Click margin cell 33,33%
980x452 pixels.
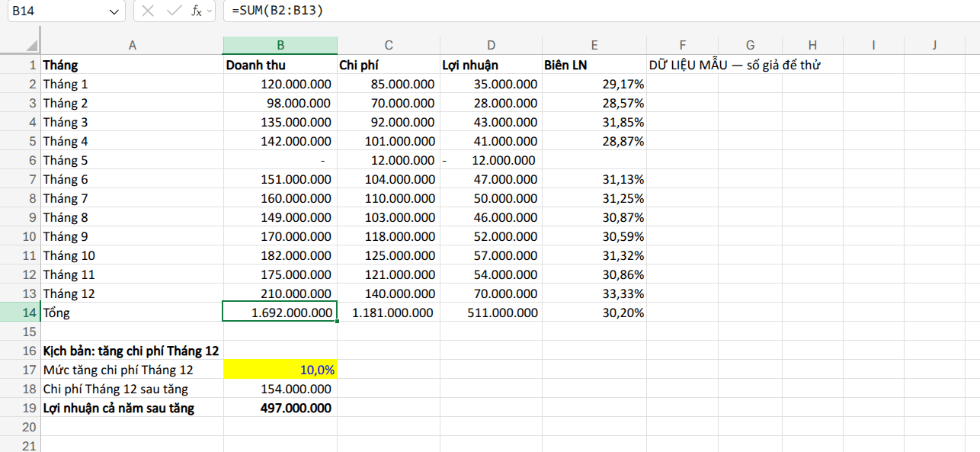[594, 293]
